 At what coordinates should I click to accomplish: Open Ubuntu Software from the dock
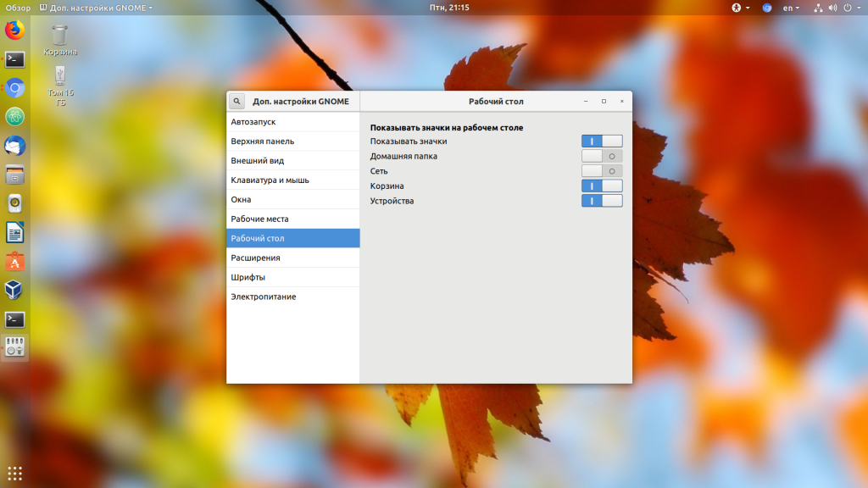pyautogui.click(x=14, y=261)
